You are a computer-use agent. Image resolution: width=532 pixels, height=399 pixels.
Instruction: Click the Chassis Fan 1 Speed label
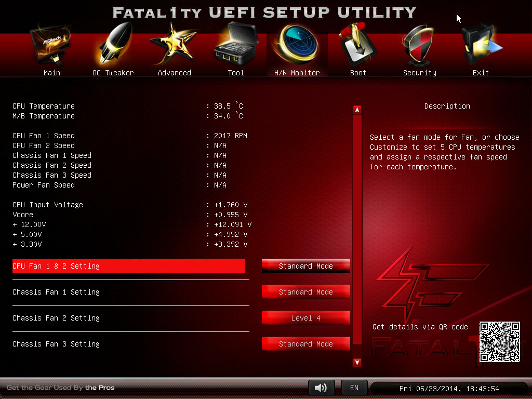click(x=52, y=155)
